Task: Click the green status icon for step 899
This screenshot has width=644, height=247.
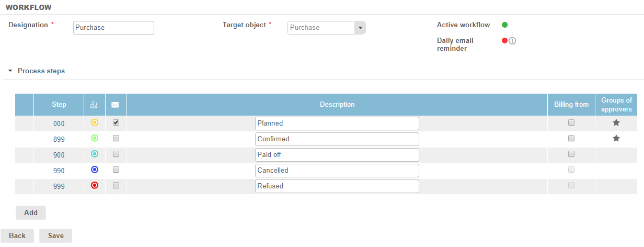Action: (x=95, y=139)
